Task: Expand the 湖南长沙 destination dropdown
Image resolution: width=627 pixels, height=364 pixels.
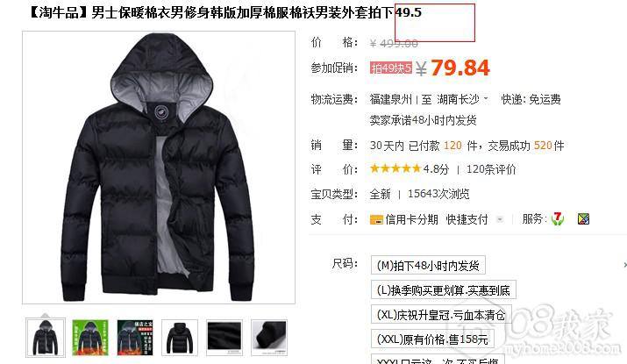Action: tap(486, 98)
